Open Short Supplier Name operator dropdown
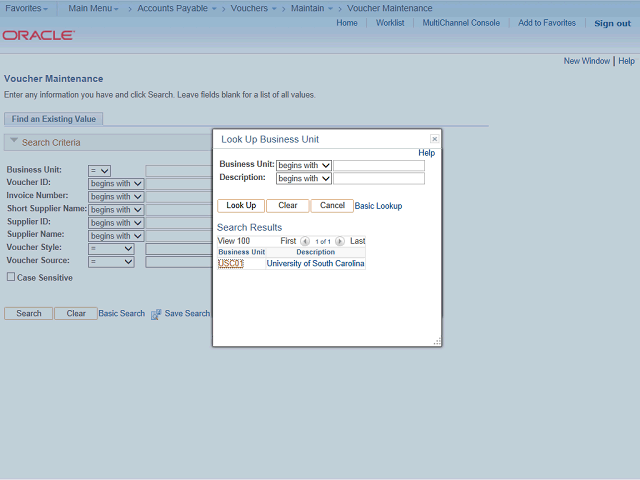Screen dimensions: 640x480 [116, 210]
